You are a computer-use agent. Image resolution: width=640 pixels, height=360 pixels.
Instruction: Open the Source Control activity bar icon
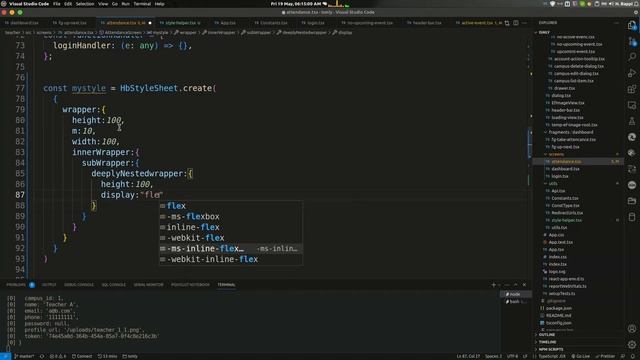point(632,41)
